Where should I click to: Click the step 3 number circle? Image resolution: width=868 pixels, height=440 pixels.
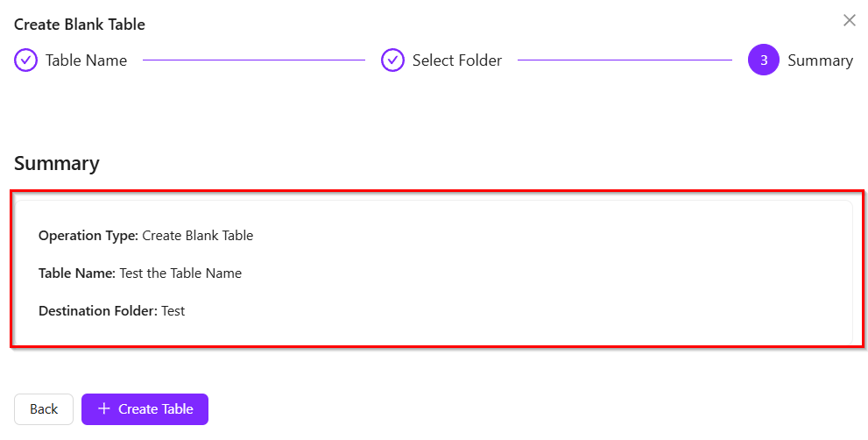(763, 60)
